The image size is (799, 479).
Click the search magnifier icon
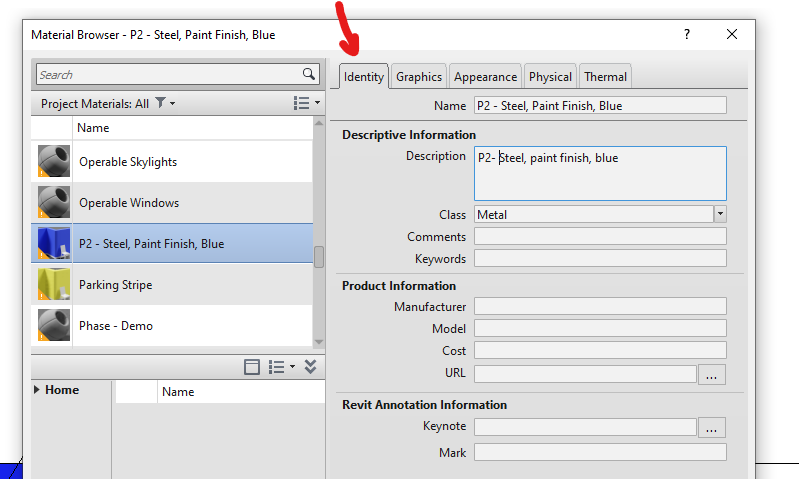tap(308, 74)
